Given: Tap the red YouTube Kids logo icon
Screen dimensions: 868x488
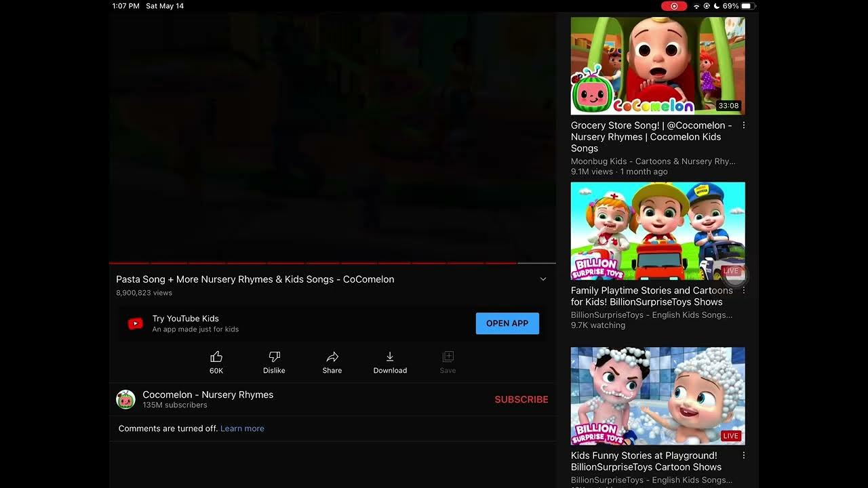Looking at the screenshot, I should point(136,323).
